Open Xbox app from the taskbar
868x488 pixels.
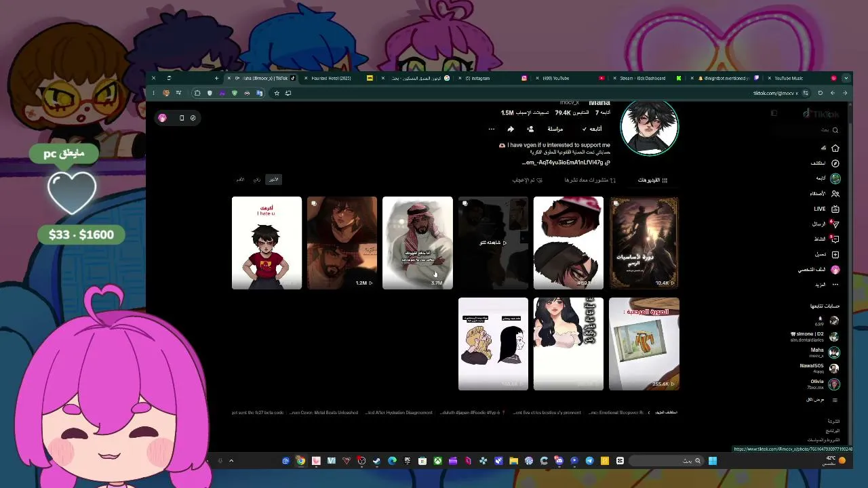(x=437, y=461)
